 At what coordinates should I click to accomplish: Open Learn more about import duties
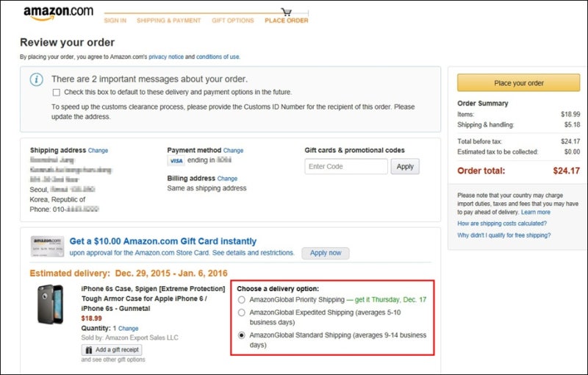(536, 213)
